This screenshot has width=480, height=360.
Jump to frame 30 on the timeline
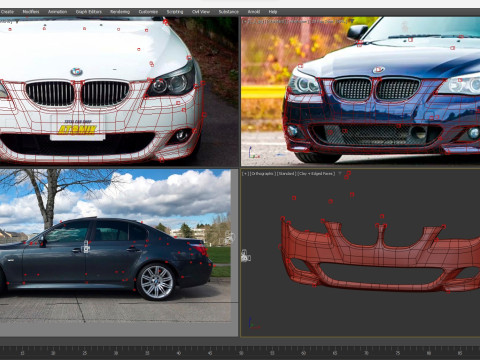tap(116, 353)
